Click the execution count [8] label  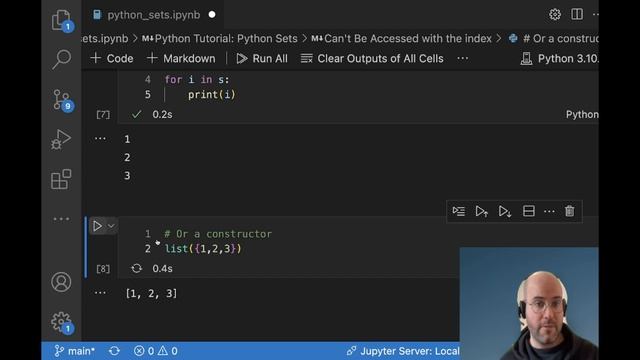(103, 269)
